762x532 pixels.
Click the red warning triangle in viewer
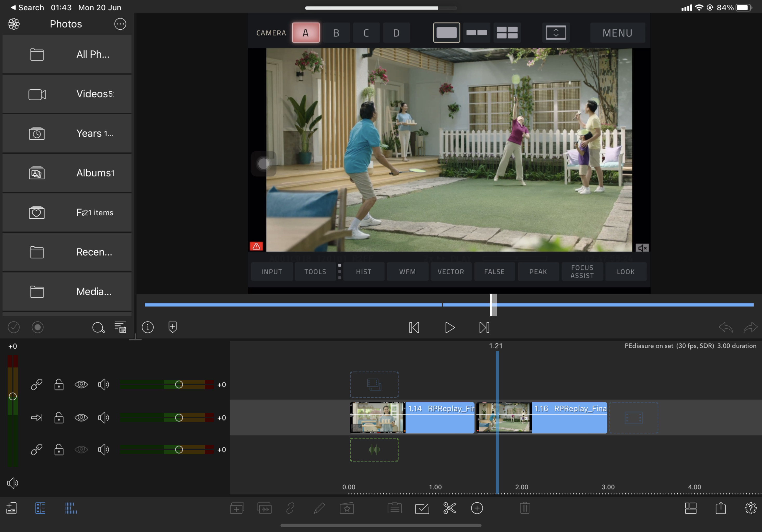(256, 246)
